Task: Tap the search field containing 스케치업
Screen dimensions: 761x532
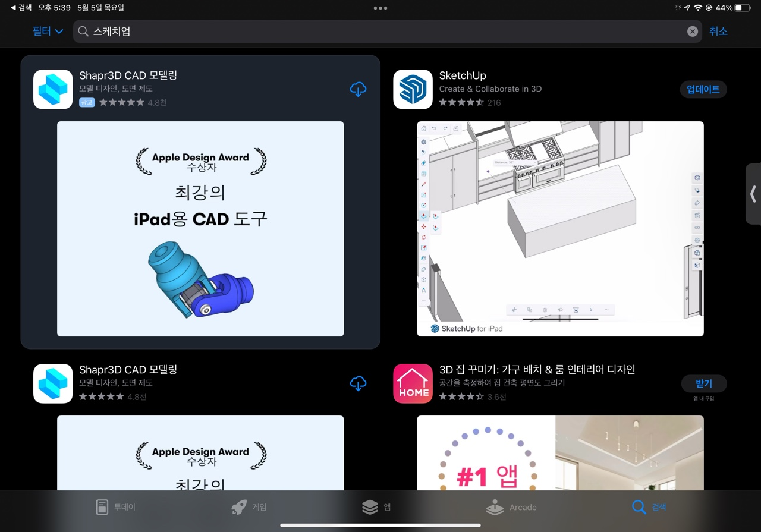Action: coord(388,32)
